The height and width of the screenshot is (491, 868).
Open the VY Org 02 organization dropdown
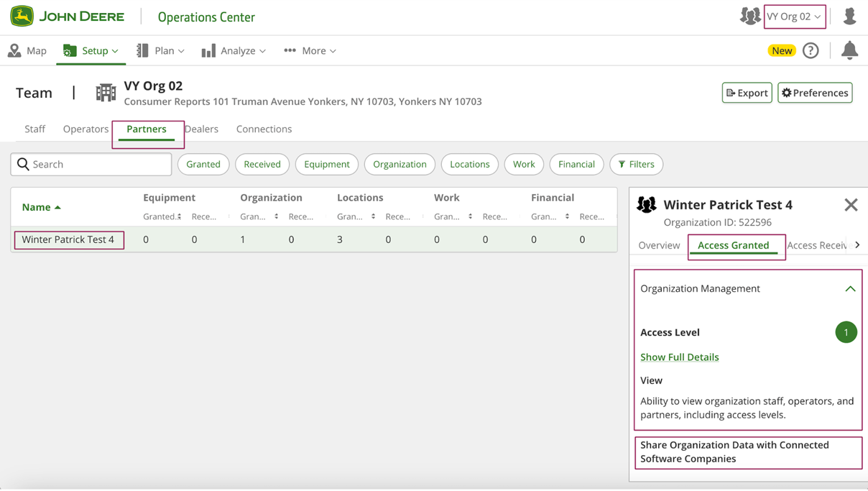[794, 16]
